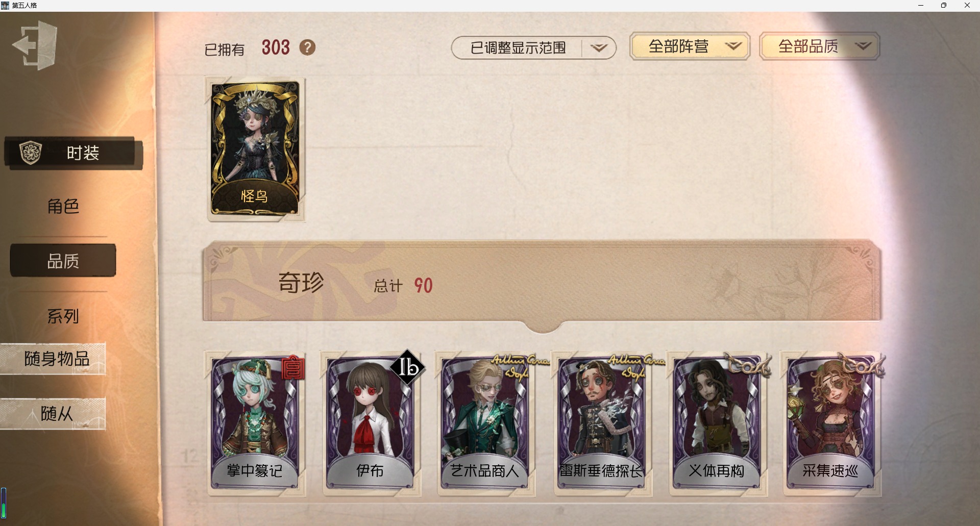980x526 pixels.
Task: Switch to the 角色 sorting tab
Action: [x=63, y=206]
